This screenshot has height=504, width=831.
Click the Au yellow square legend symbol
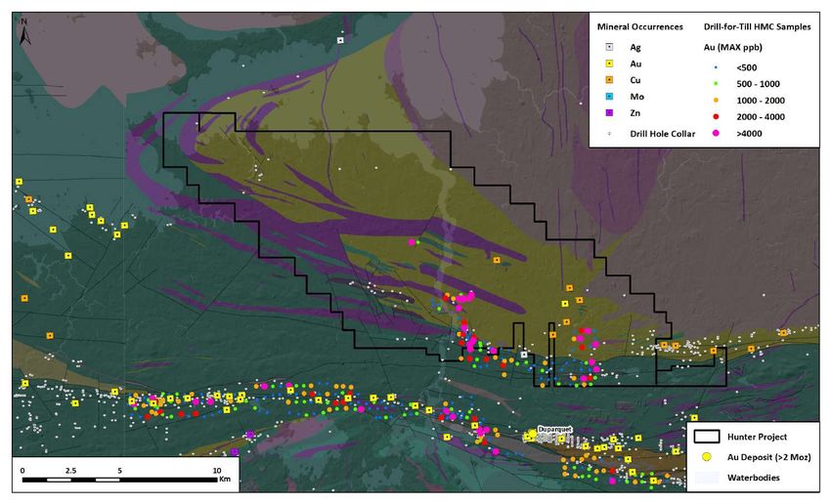point(609,63)
